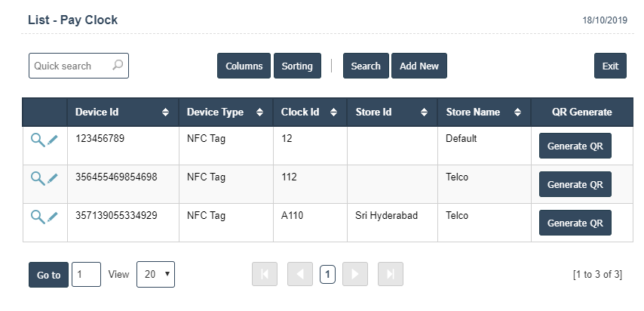This screenshot has width=644, height=311.
Task: Go to the first page of results
Action: pos(264,275)
